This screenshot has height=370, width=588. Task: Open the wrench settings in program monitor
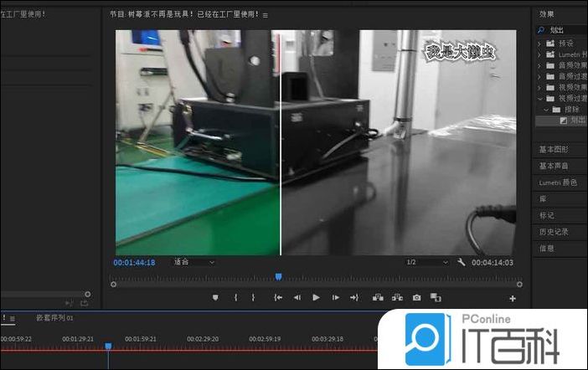click(462, 262)
